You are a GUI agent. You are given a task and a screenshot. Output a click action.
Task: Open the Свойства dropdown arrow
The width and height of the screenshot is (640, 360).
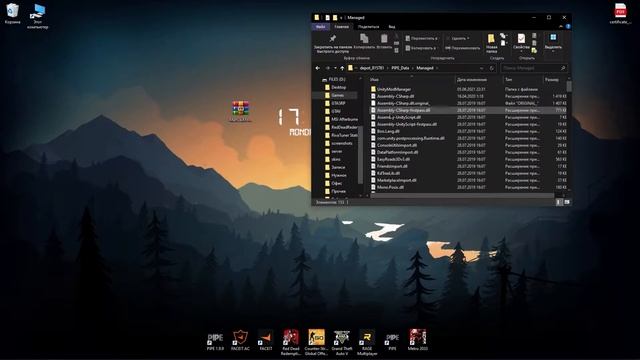click(521, 52)
